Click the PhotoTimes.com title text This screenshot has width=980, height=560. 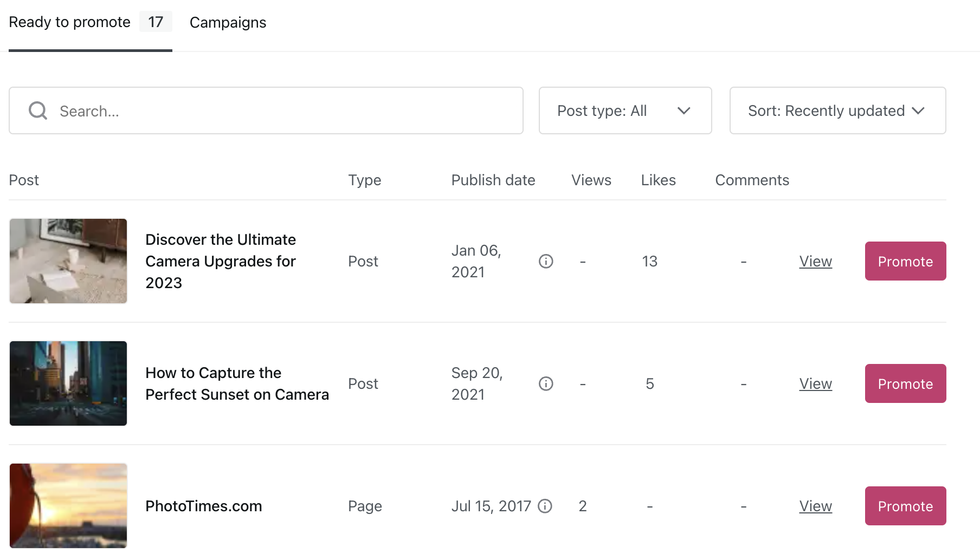click(x=203, y=506)
